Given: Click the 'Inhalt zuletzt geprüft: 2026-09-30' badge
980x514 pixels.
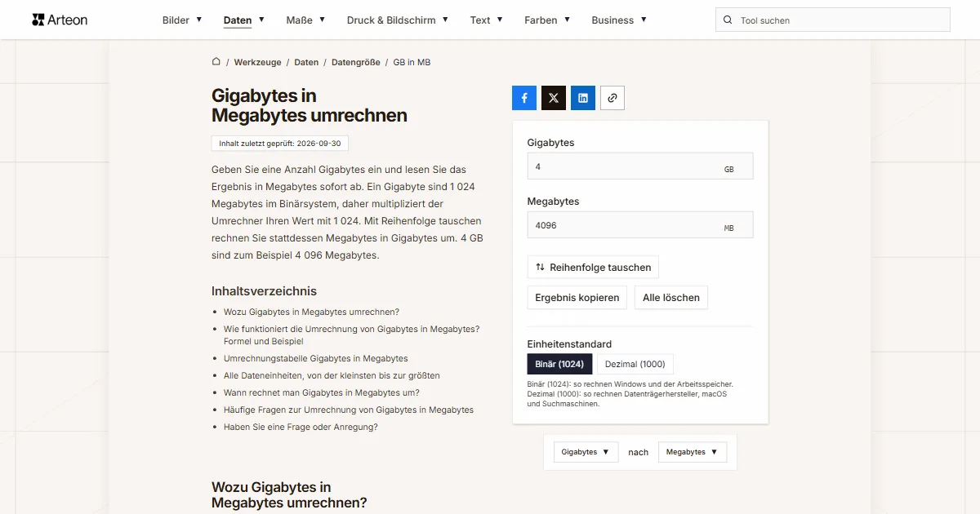Looking at the screenshot, I should [280, 144].
